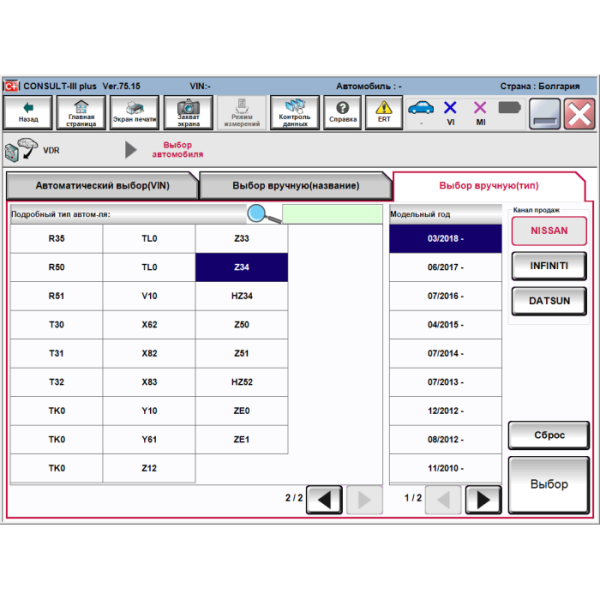Click the Экран печати print screen icon
This screenshot has width=600, height=600.
tap(134, 112)
